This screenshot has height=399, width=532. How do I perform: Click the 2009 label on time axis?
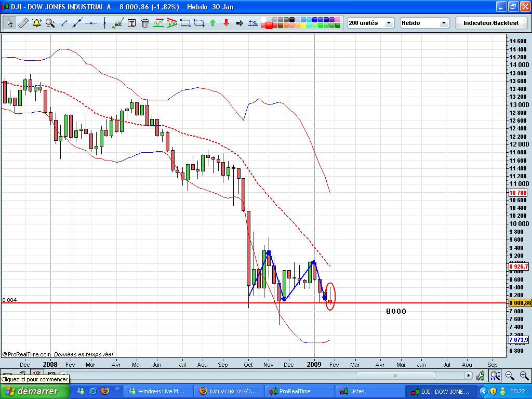click(314, 364)
